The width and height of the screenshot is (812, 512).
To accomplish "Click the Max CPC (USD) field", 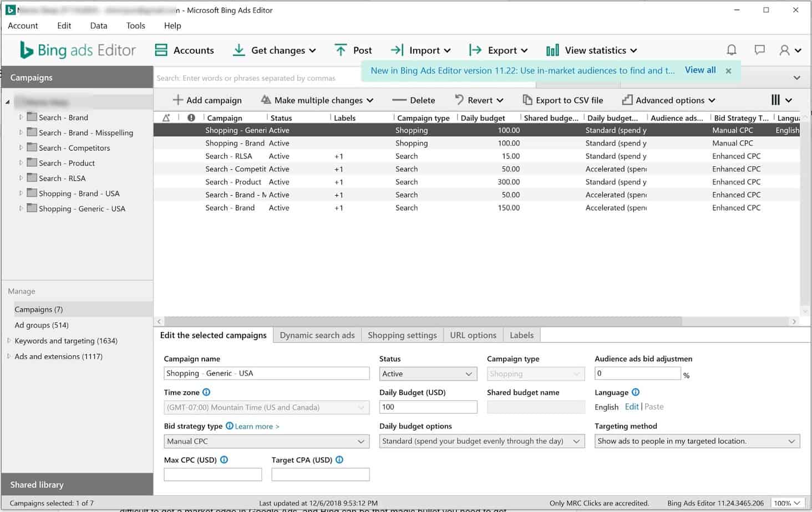I will pos(213,474).
